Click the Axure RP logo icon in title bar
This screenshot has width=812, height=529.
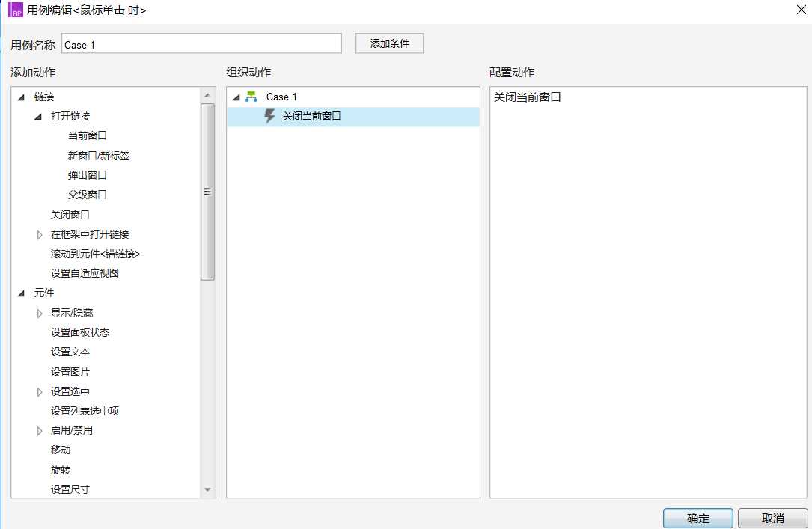point(16,10)
